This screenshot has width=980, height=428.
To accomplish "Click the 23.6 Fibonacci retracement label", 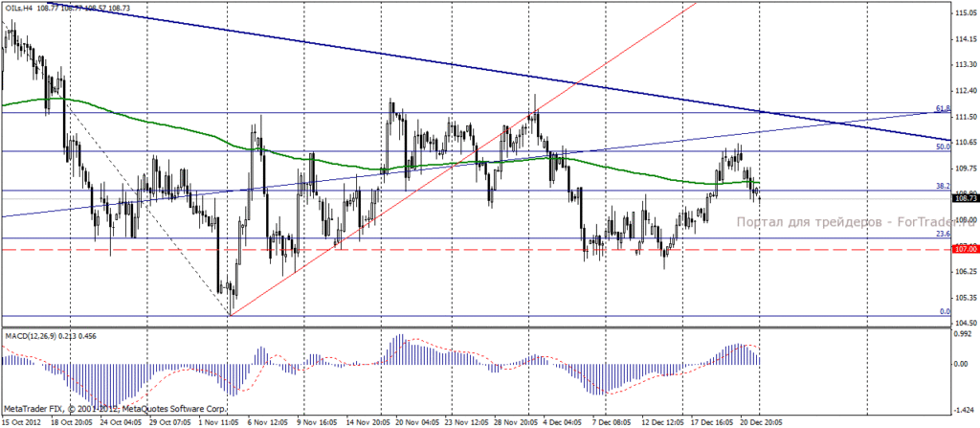I will point(943,234).
